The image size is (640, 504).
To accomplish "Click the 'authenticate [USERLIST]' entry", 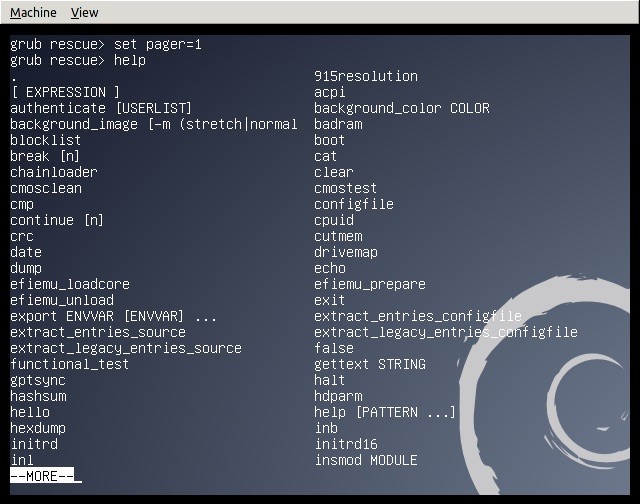I will [101, 108].
